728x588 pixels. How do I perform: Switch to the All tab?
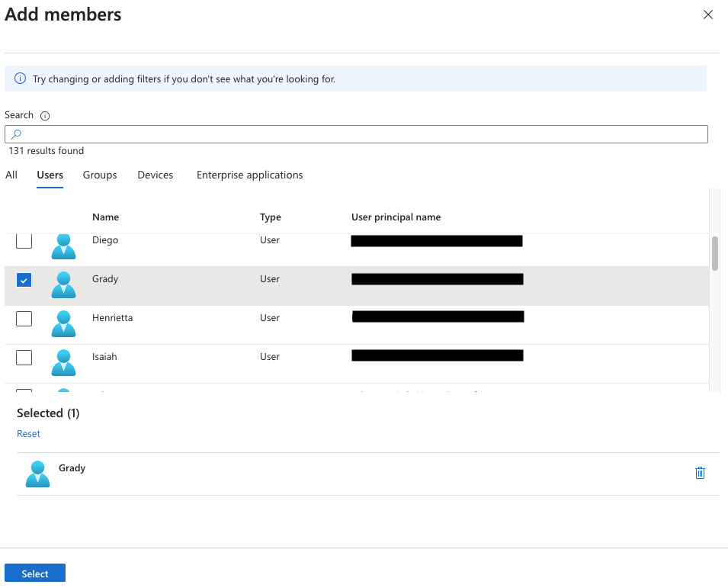pyautogui.click(x=11, y=175)
